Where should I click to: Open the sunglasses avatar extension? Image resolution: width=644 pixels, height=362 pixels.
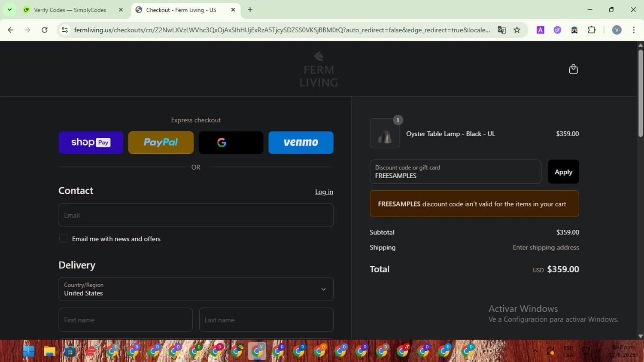click(574, 30)
